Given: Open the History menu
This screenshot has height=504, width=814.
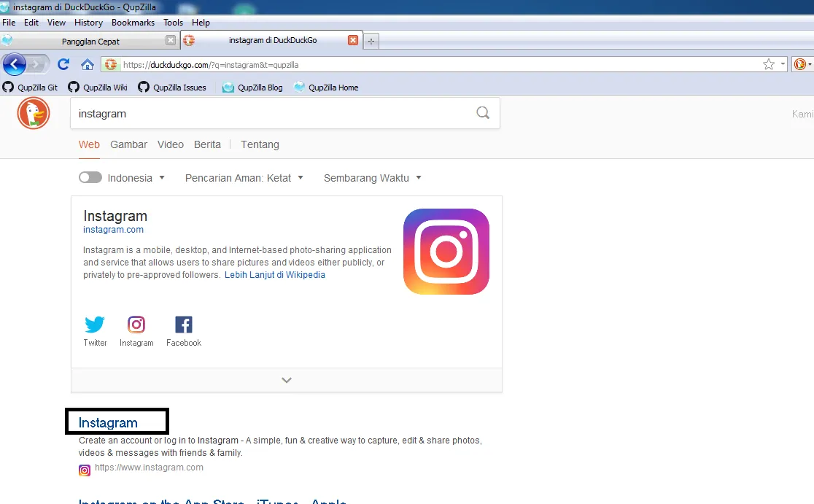Looking at the screenshot, I should click(88, 23).
